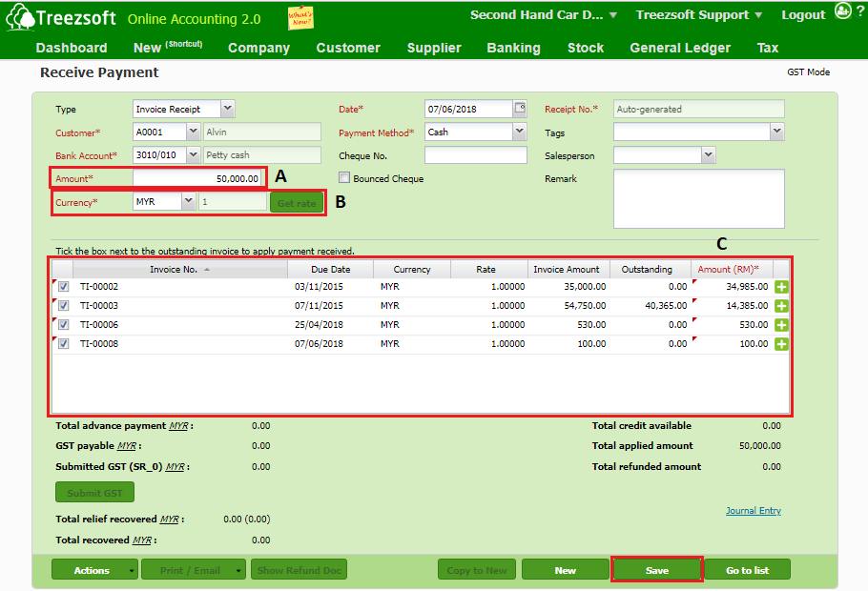Sort by the Due Date column header
The width and height of the screenshot is (868, 591).
click(330, 270)
